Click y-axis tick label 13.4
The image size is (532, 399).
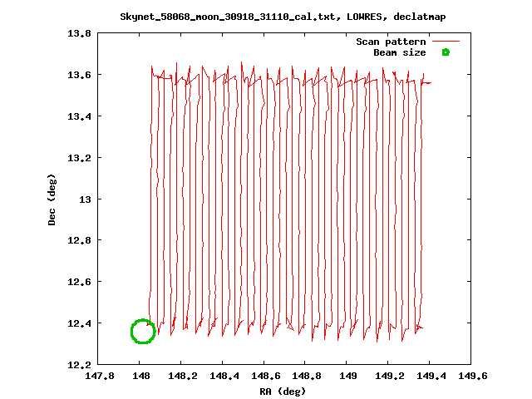pyautogui.click(x=80, y=116)
